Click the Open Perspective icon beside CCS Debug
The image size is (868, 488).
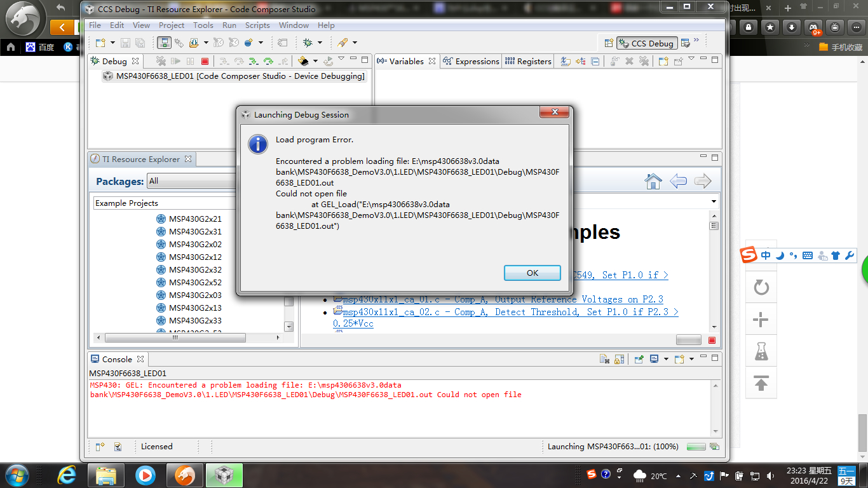pos(609,43)
